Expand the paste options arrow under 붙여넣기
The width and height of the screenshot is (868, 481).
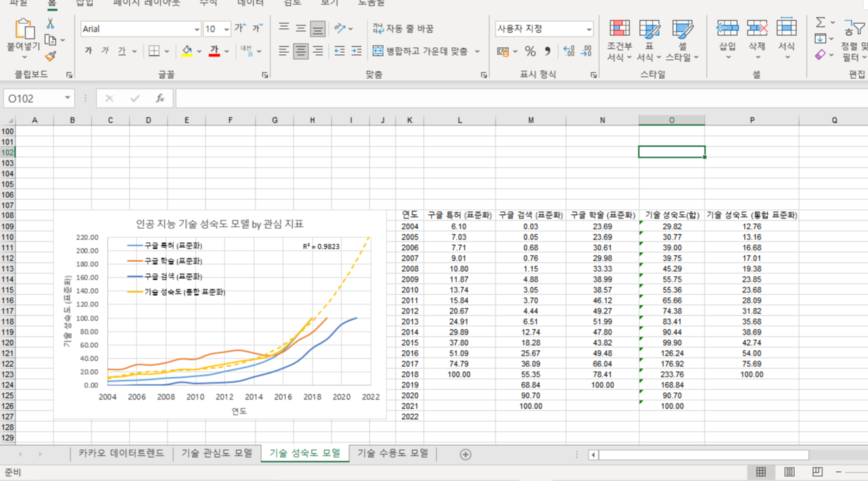(25, 58)
